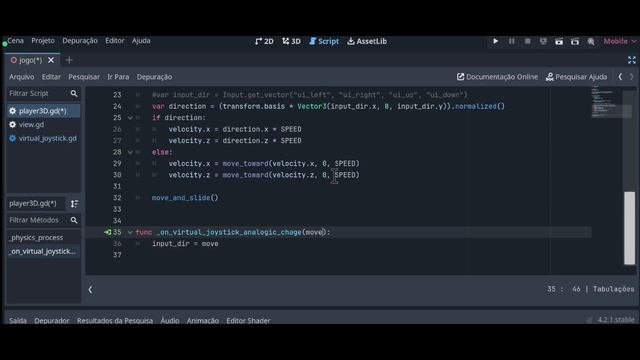Click the methods filter search icon
Viewport: 640px width, 360px height.
[74, 220]
